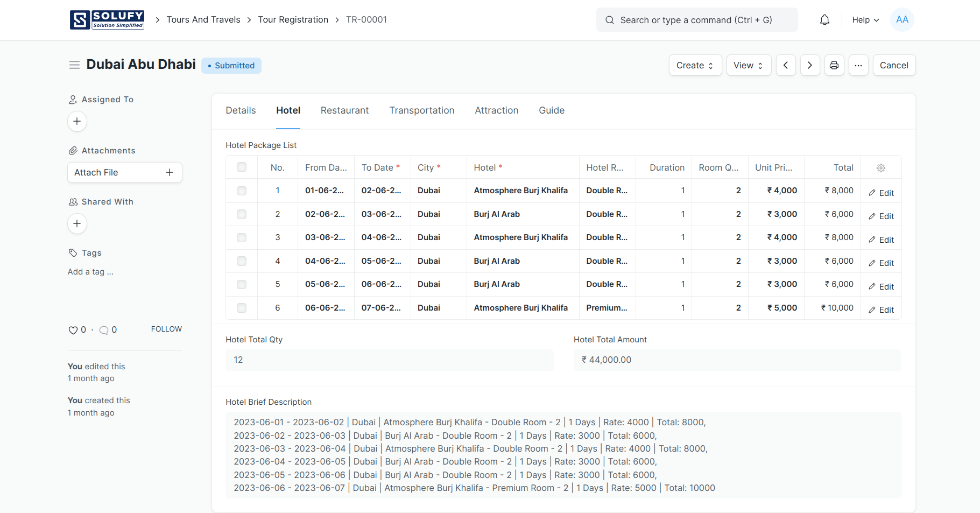Screen dimensions: 980x513
Task: Click the Attach File button
Action: pos(125,172)
